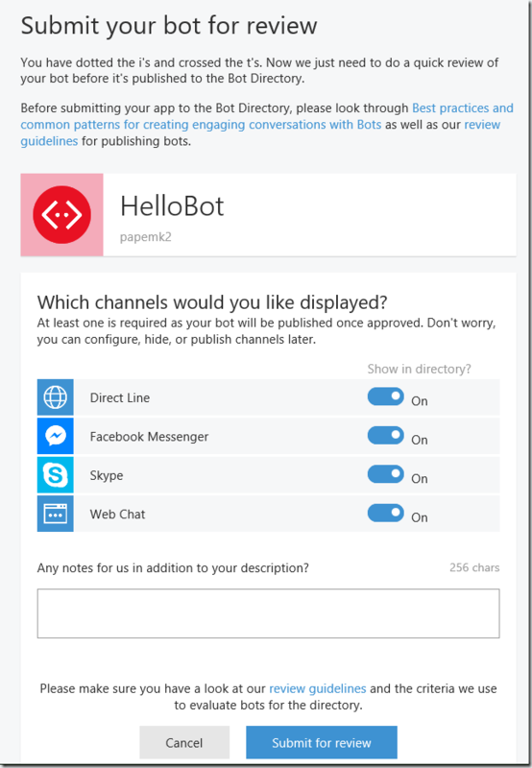Viewport: 532px width, 768px height.
Task: Select the Skype channel label
Action: click(107, 475)
